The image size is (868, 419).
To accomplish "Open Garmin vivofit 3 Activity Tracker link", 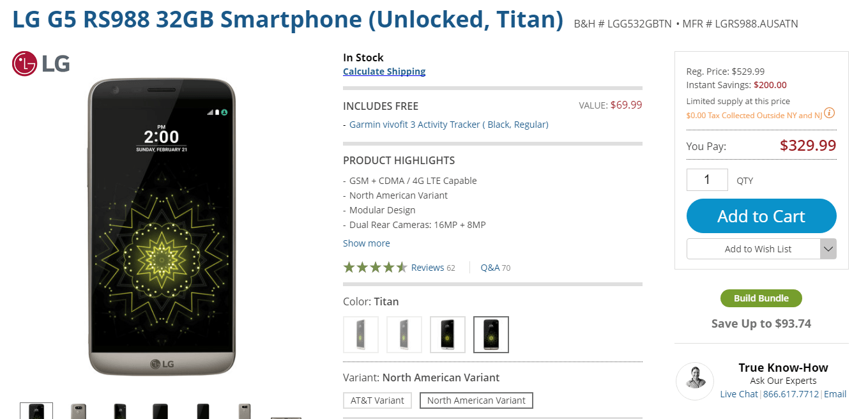I will tap(448, 125).
